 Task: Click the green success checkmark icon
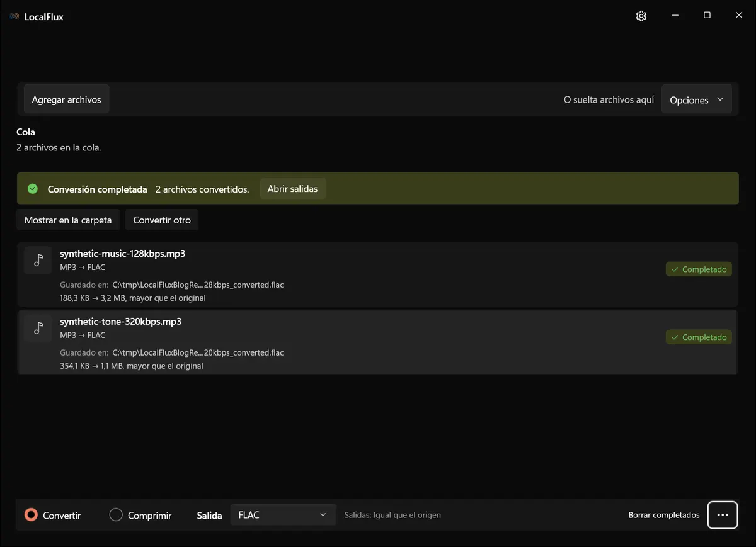tap(33, 189)
